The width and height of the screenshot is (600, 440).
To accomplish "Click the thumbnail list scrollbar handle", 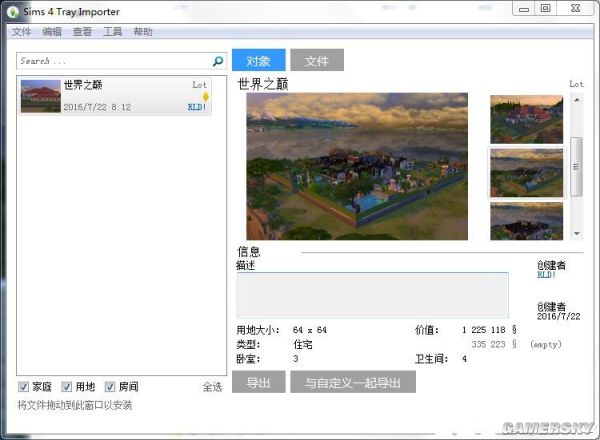I will pyautogui.click(x=577, y=167).
